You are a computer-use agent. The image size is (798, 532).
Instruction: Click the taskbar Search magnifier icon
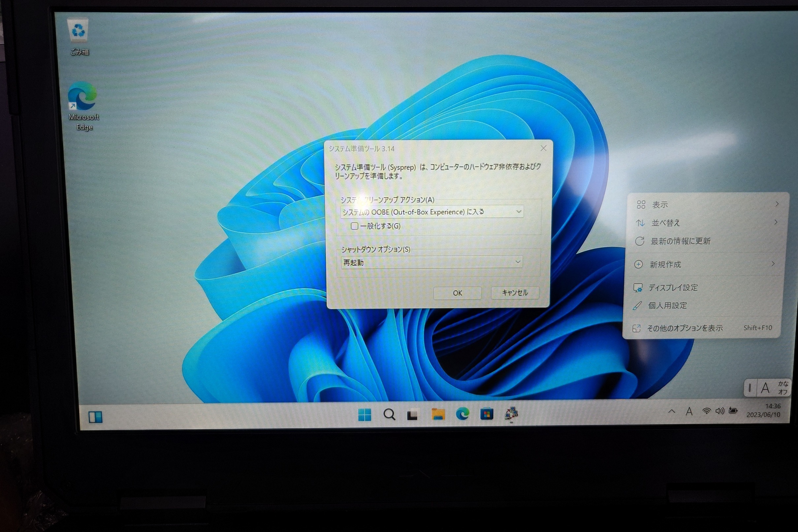[389, 414]
